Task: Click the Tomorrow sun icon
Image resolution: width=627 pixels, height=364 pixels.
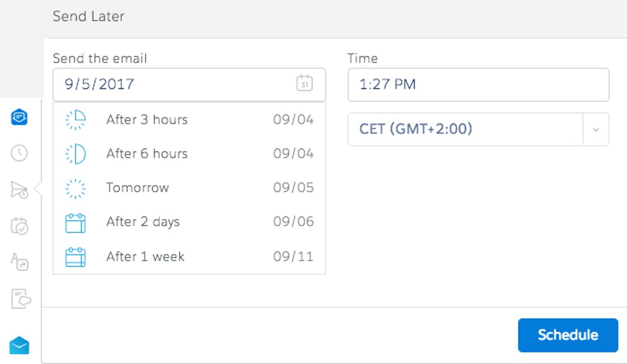Action: (x=75, y=188)
